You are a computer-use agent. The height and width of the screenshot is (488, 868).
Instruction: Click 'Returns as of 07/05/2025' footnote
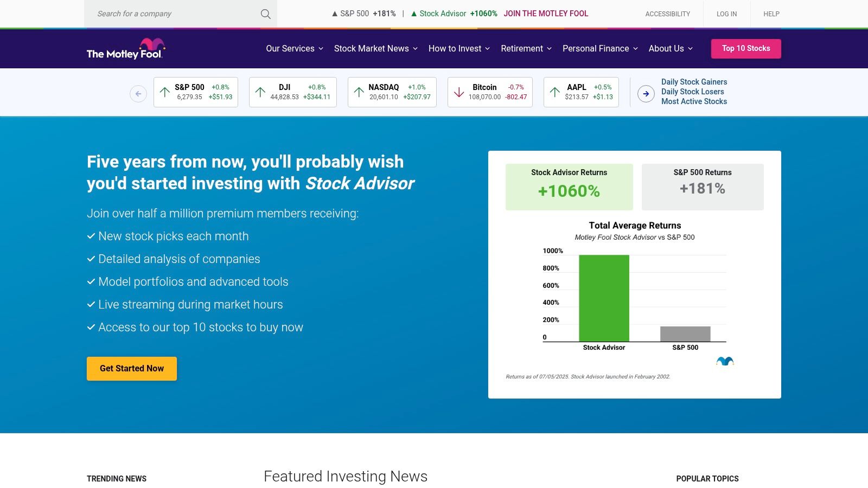[x=588, y=376]
